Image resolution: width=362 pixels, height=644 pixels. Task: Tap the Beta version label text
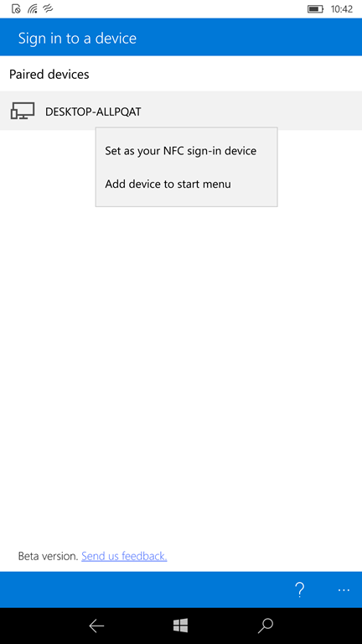pyautogui.click(x=48, y=556)
